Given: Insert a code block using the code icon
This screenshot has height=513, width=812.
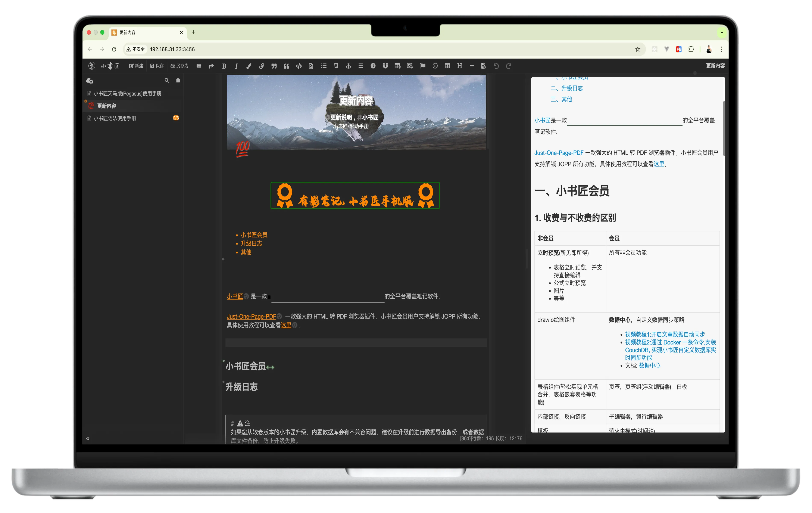Looking at the screenshot, I should 299,66.
